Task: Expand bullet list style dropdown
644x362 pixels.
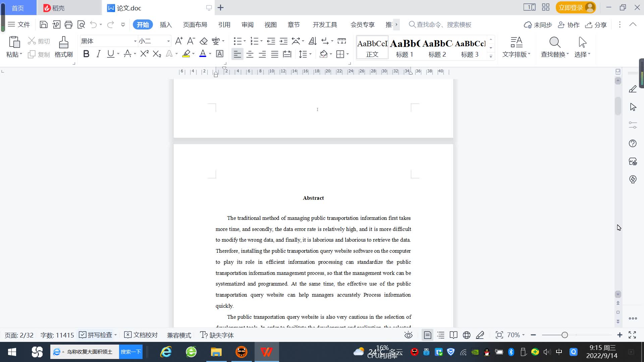Action: pyautogui.click(x=245, y=41)
